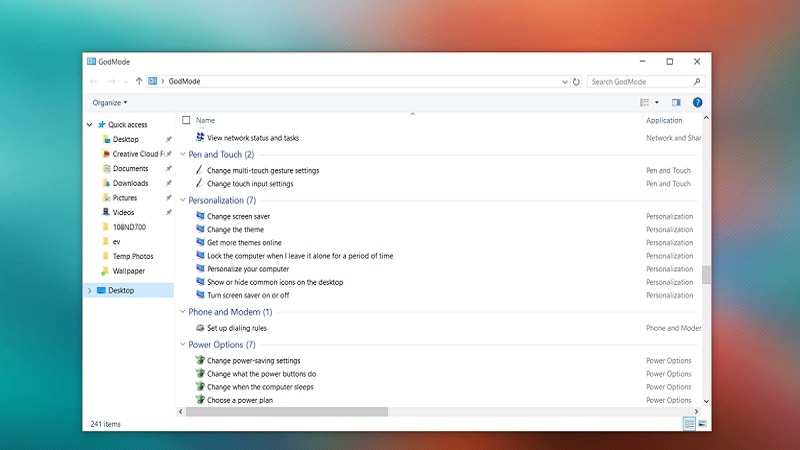Select Documents in Quick access
This screenshot has height=450, width=800.
click(131, 168)
